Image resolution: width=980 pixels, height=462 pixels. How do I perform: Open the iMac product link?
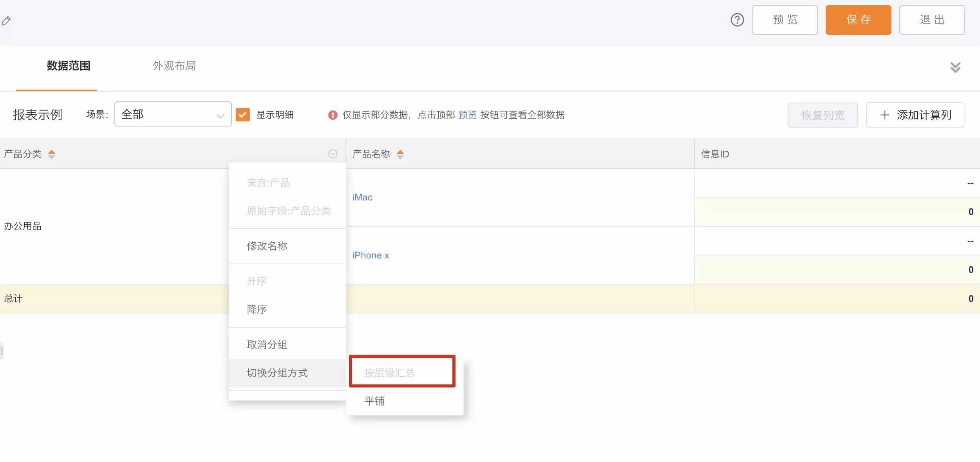(362, 197)
